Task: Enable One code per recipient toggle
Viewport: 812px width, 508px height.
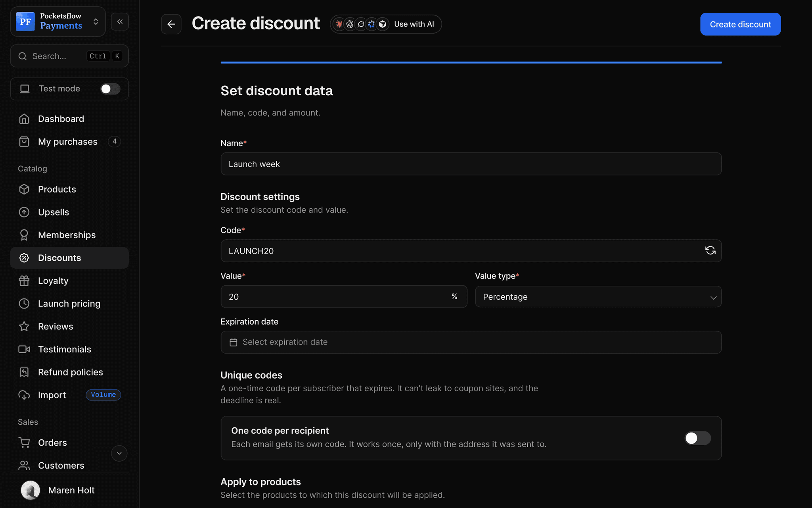Action: pos(697,438)
